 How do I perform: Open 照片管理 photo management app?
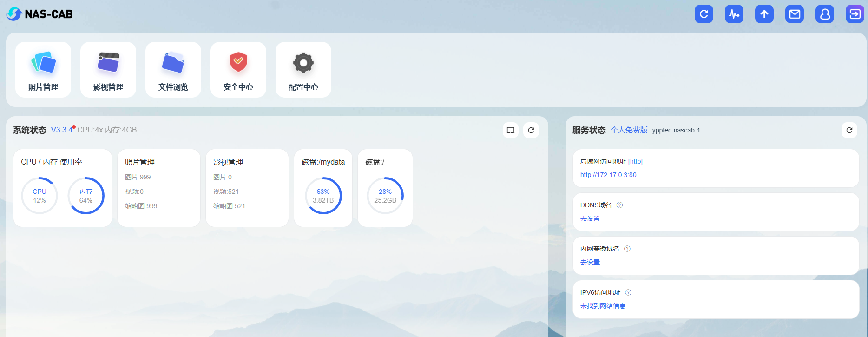pos(43,70)
